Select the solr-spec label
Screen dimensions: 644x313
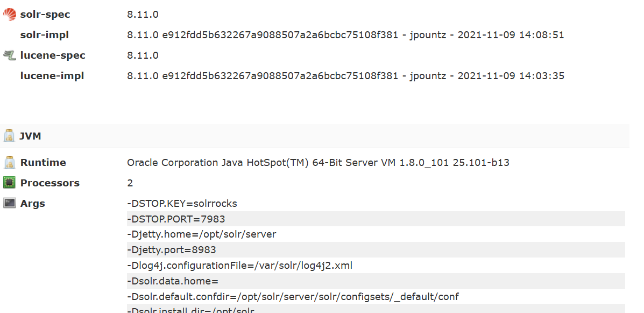[x=45, y=15]
